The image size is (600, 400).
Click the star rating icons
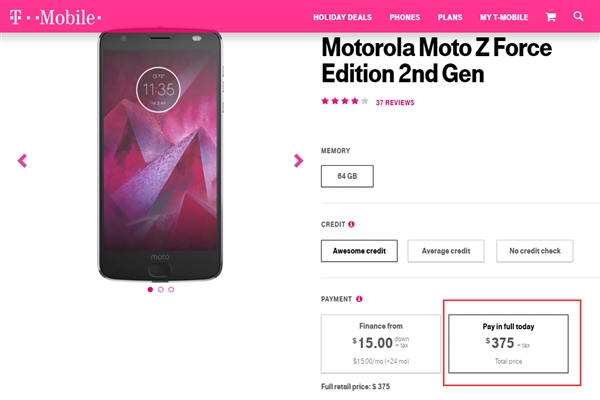point(344,101)
